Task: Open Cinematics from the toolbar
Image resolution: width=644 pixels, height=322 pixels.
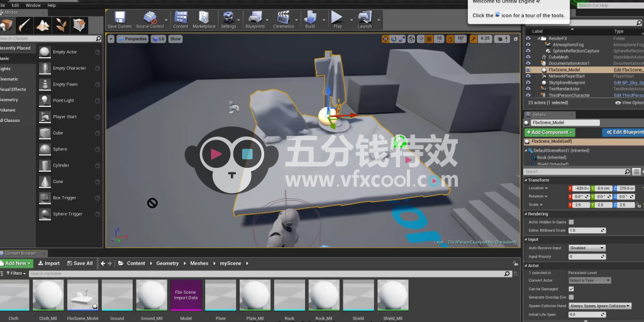Action: (x=284, y=19)
